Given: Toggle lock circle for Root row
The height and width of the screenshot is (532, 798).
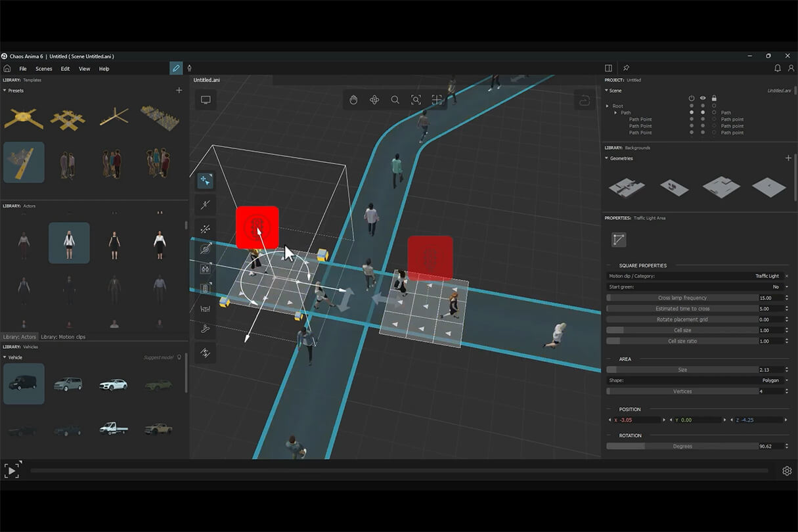Looking at the screenshot, I should pos(714,106).
